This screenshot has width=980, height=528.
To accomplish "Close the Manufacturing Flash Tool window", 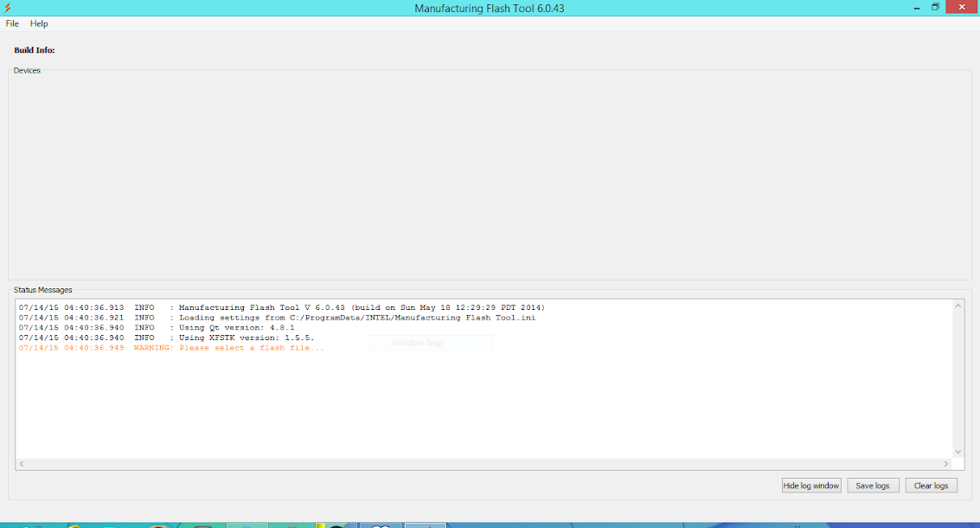I will (962, 7).
